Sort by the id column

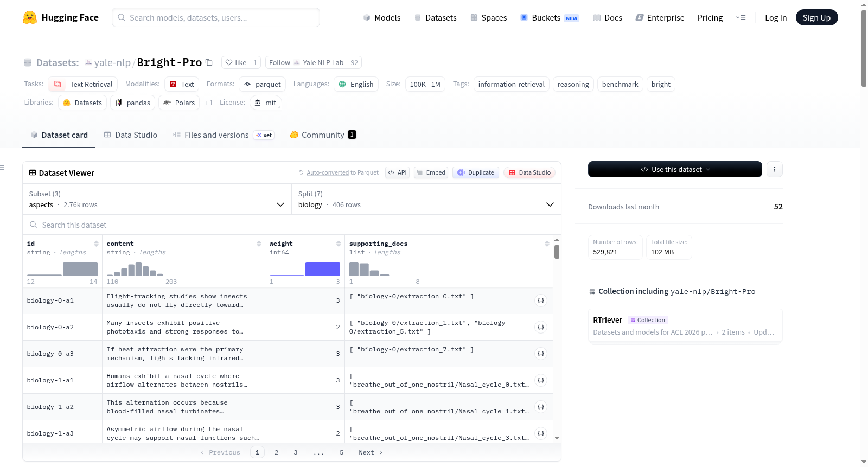coord(96,244)
